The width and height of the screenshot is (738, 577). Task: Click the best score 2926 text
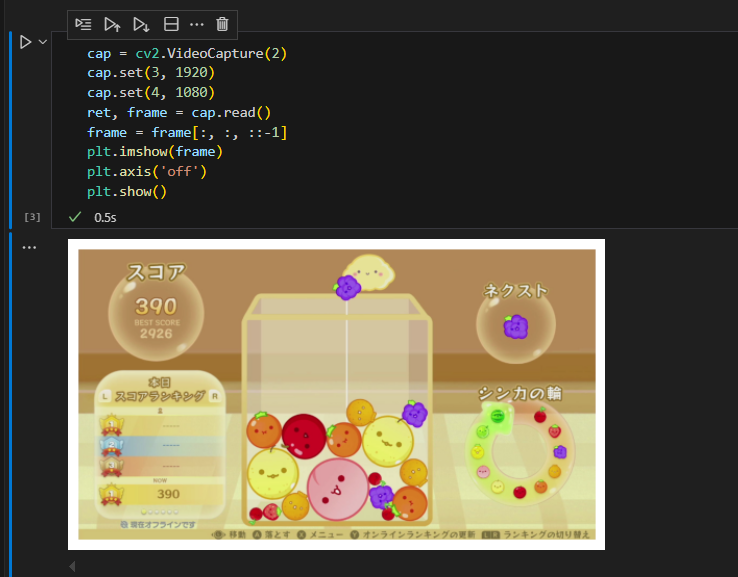156,334
